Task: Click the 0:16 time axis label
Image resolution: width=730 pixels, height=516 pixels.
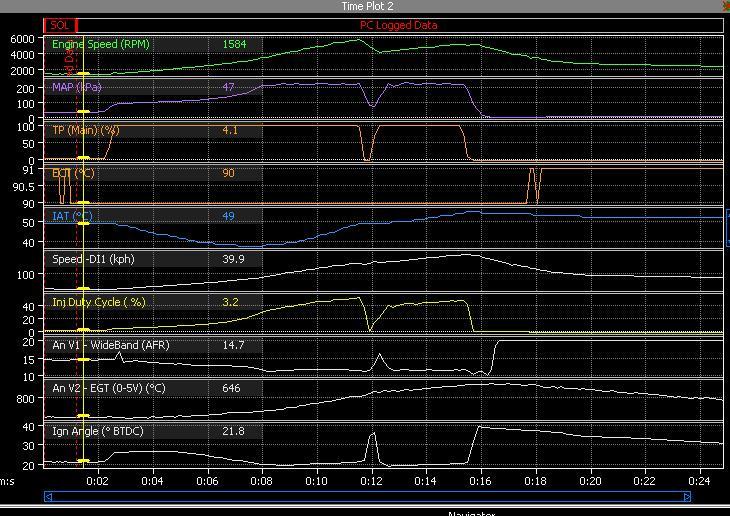Action: click(x=480, y=481)
